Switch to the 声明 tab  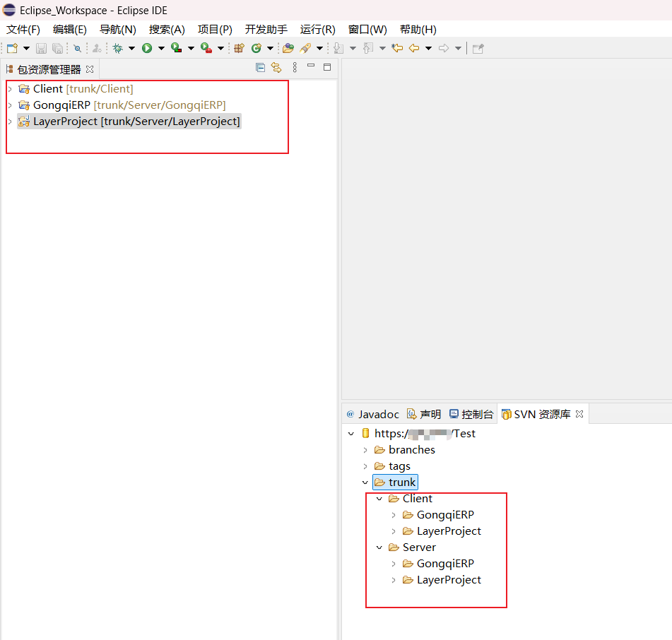click(x=424, y=414)
